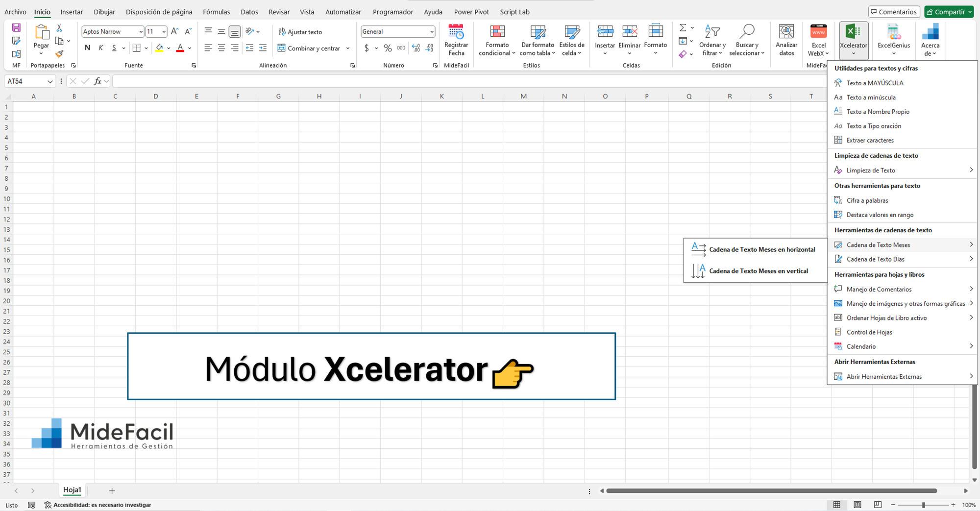Expand the Name Box dropdown arrow
This screenshot has height=511, width=980.
(50, 81)
